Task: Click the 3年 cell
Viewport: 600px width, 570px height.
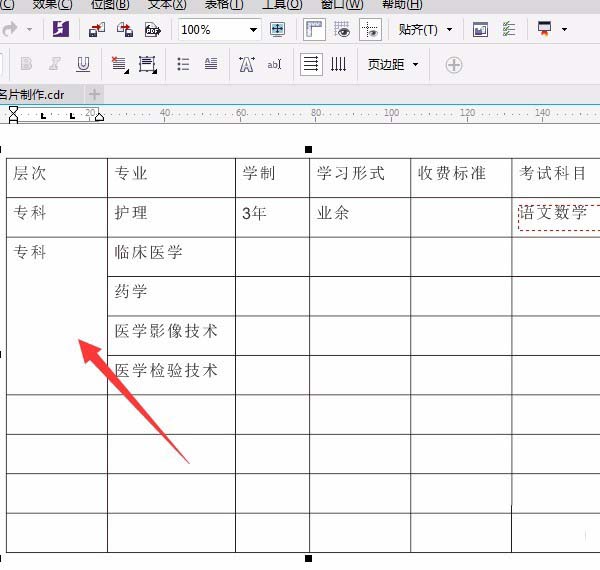Action: point(272,217)
